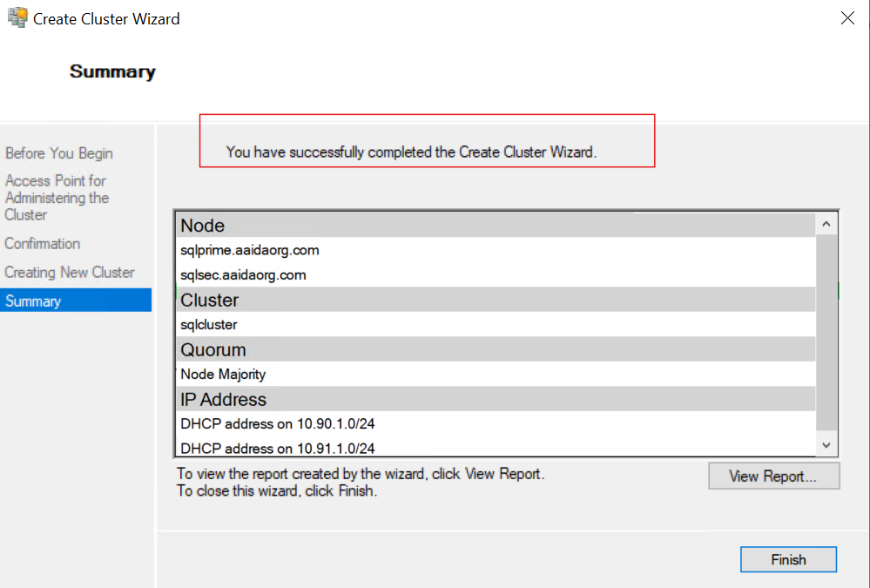Screen dimensions: 870x588
Task: Click the 'To view the report' instruction text
Action: (361, 474)
